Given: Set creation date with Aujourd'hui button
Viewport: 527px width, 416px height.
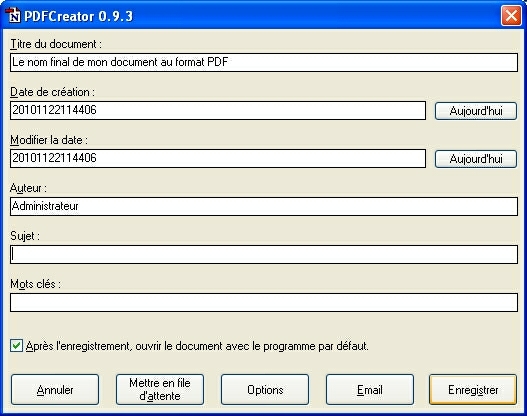Looking at the screenshot, I should tap(476, 111).
